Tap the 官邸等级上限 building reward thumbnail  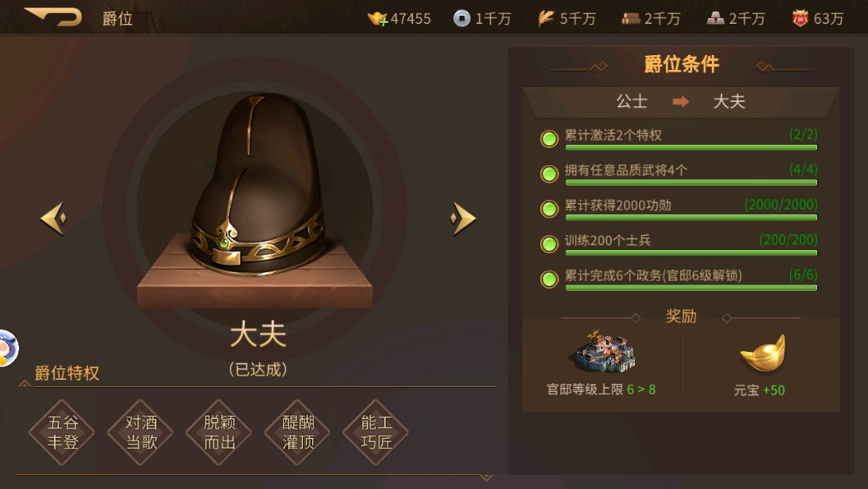[x=604, y=351]
